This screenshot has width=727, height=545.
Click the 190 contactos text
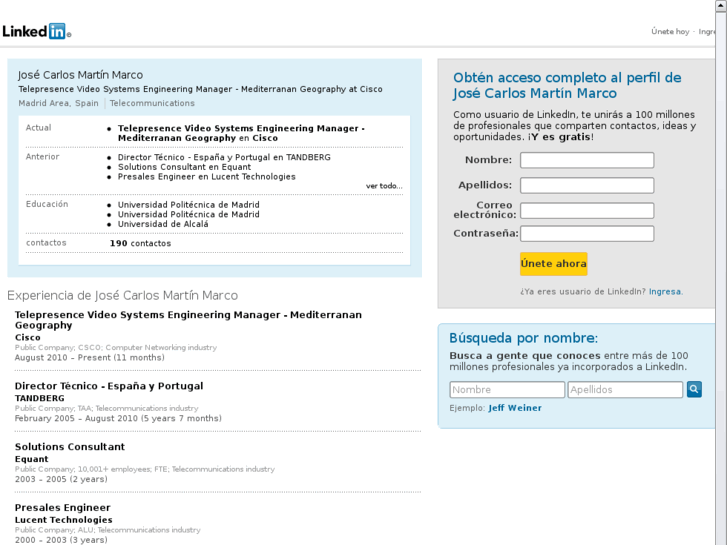point(140,243)
